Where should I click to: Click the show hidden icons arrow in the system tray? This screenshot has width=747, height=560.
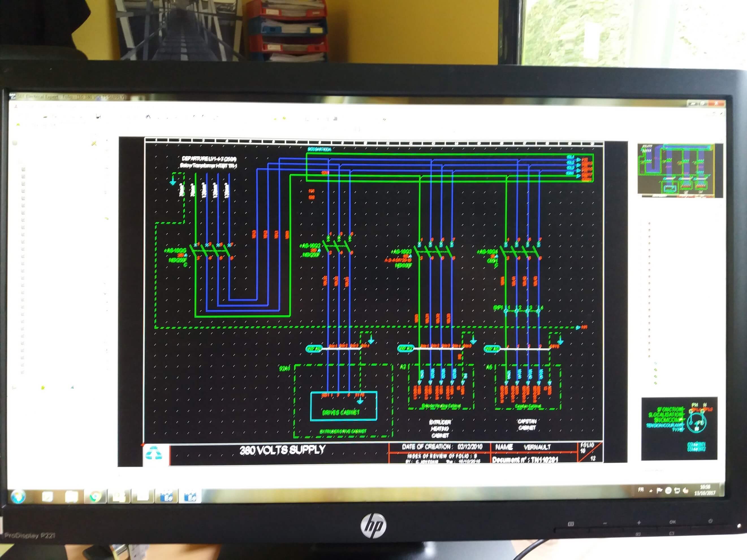click(x=651, y=490)
